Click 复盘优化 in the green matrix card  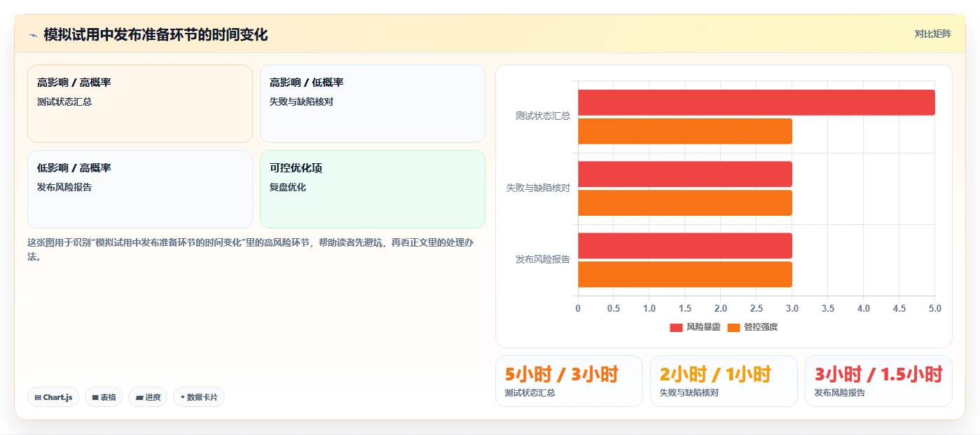tap(288, 187)
